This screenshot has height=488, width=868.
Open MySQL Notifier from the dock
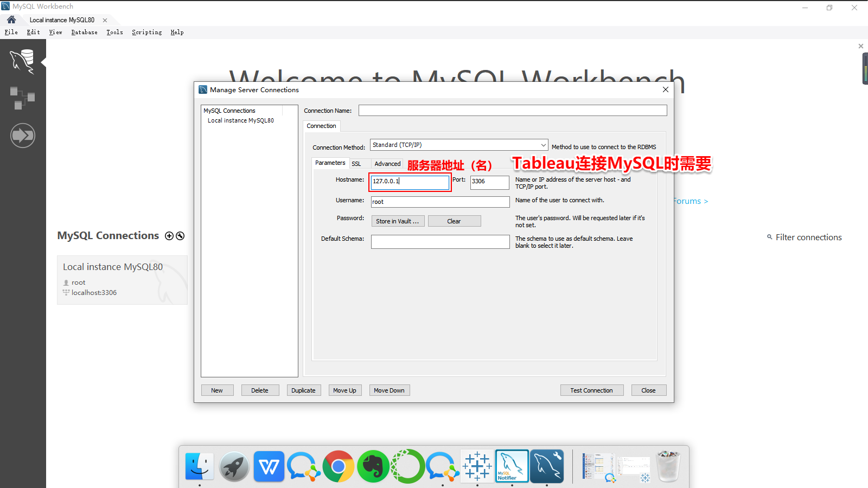coord(512,466)
